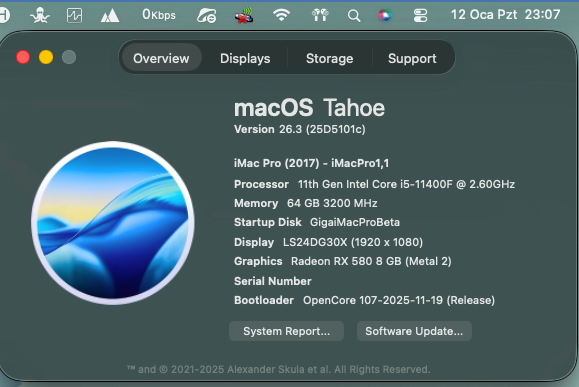579x387 pixels.
Task: Click the Display label
Action: [x=254, y=242]
